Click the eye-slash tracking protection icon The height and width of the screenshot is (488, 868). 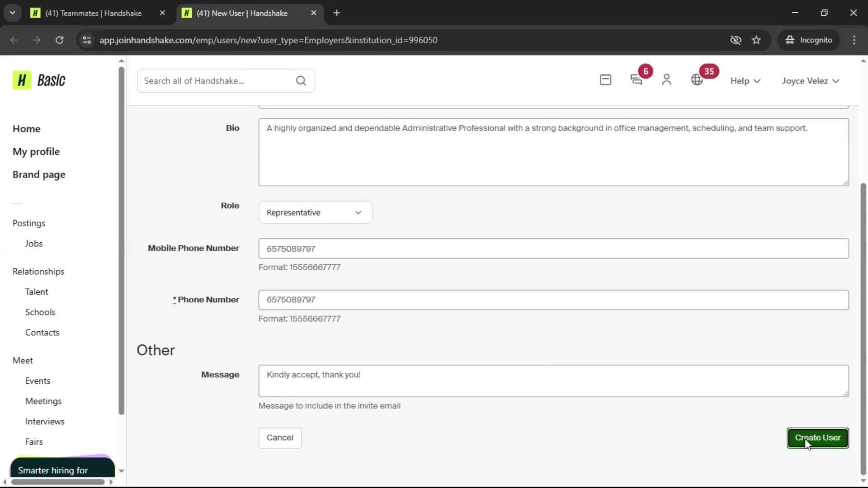coord(736,40)
